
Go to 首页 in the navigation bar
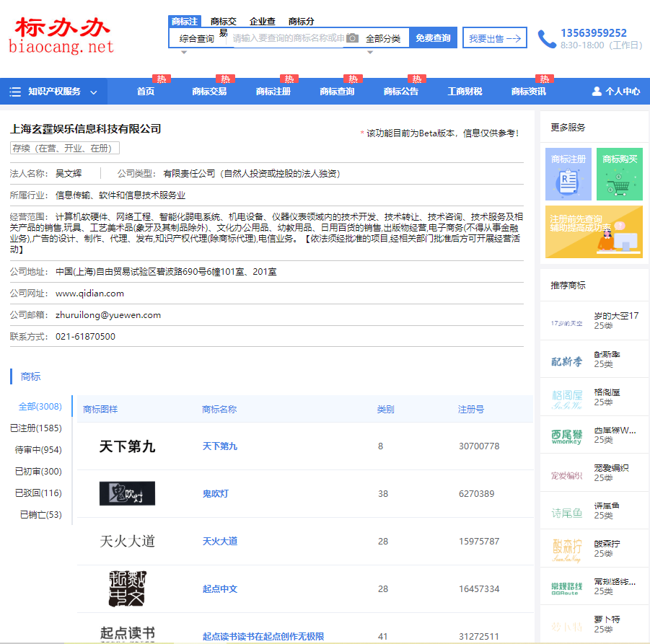pyautogui.click(x=146, y=91)
